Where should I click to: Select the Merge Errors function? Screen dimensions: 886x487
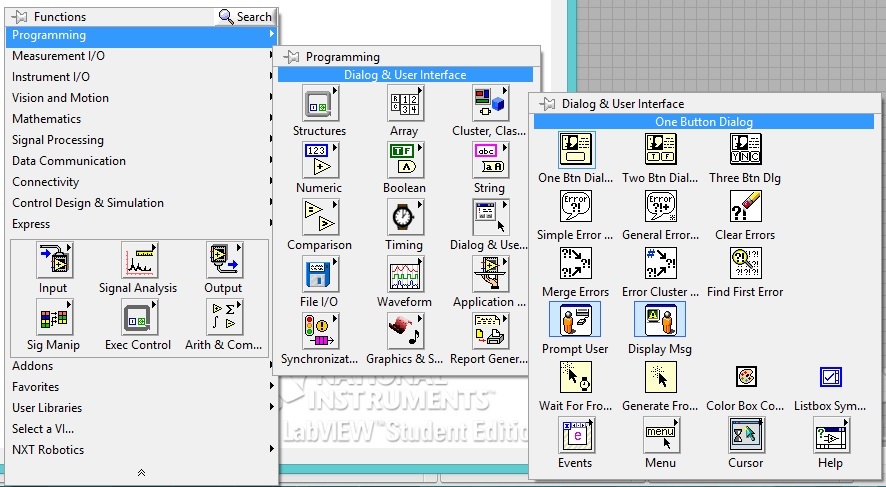pos(575,263)
